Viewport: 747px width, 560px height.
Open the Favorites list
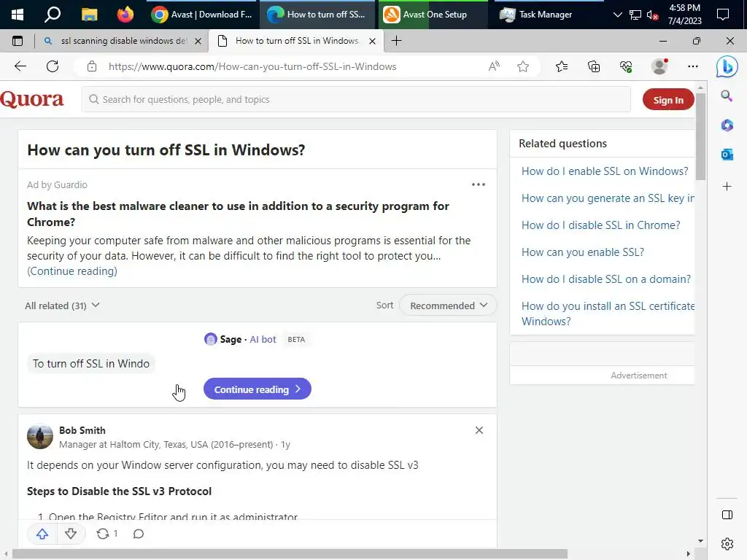click(562, 66)
